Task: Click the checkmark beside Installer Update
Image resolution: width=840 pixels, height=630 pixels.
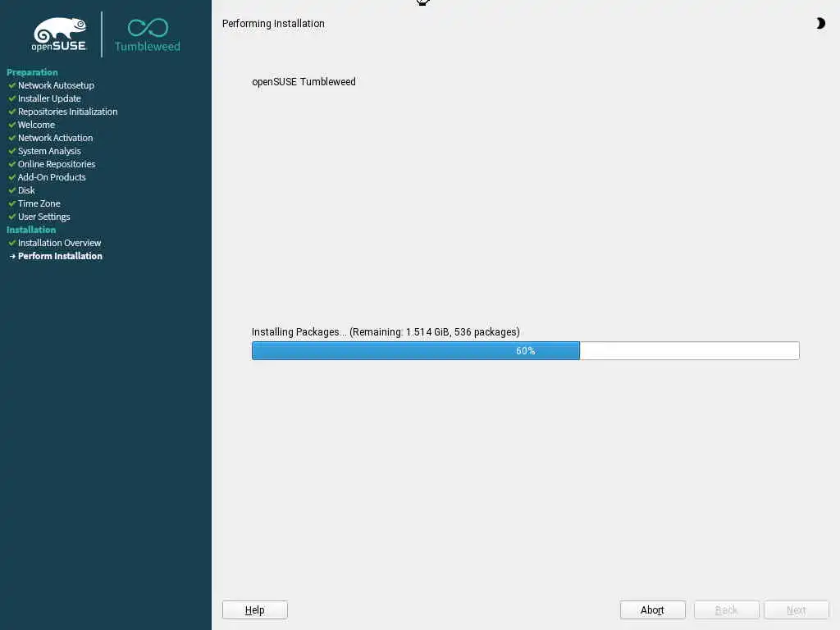Action: 11,98
